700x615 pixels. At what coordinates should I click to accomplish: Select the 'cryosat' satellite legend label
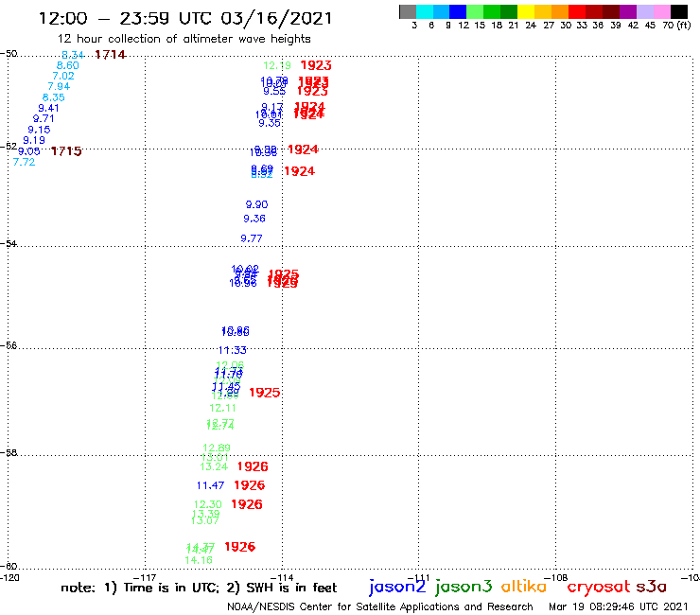[x=599, y=587]
